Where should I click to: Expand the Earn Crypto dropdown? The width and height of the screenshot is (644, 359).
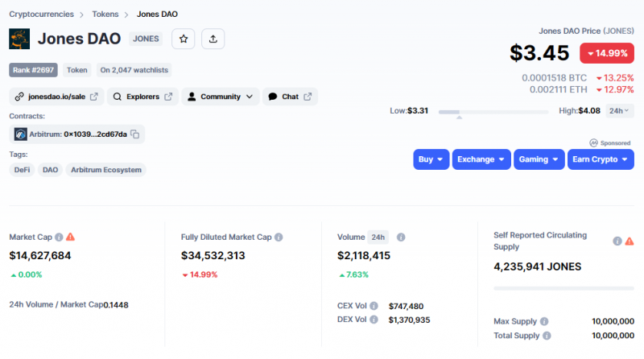tap(601, 159)
